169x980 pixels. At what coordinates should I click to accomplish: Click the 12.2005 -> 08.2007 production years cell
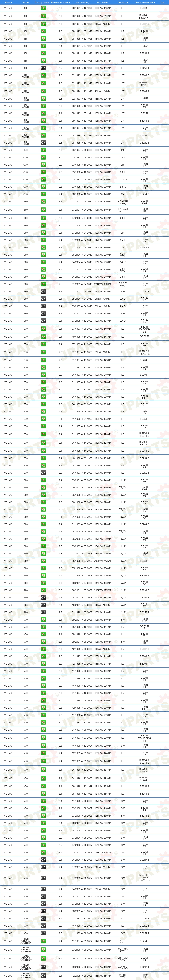click(82, 975)
